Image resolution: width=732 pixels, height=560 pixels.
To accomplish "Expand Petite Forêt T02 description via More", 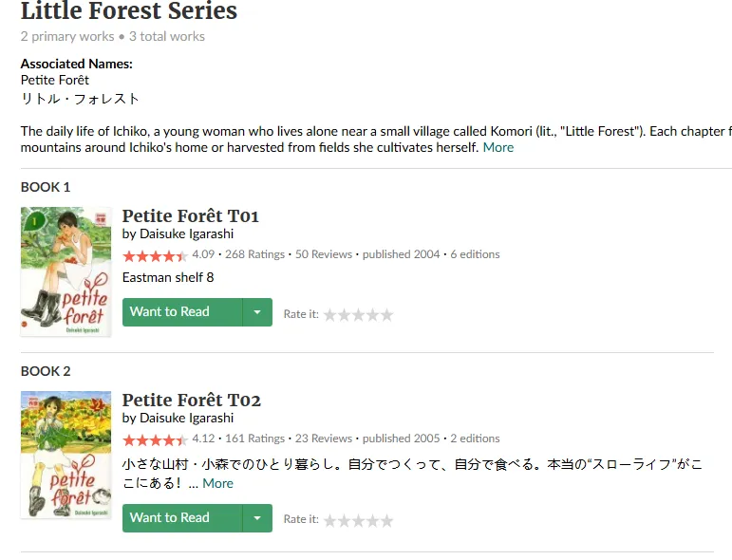I will [217, 483].
